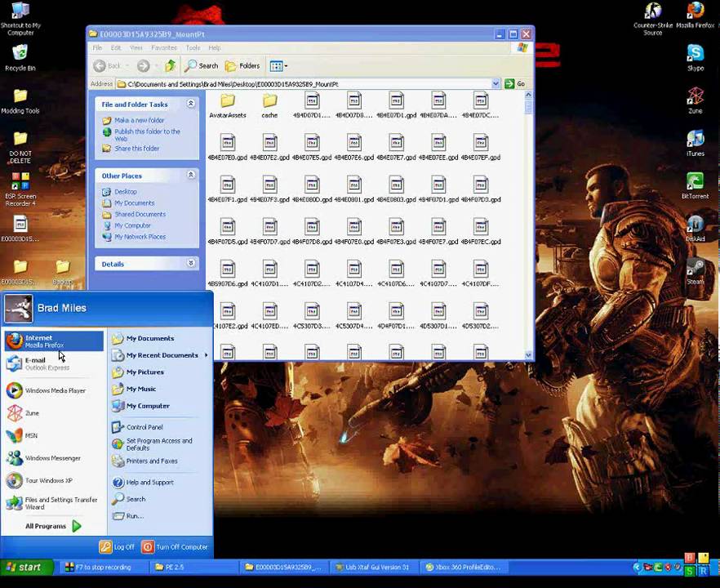The image size is (720, 588).
Task: Open Printers and Faxes
Action: coord(159,461)
